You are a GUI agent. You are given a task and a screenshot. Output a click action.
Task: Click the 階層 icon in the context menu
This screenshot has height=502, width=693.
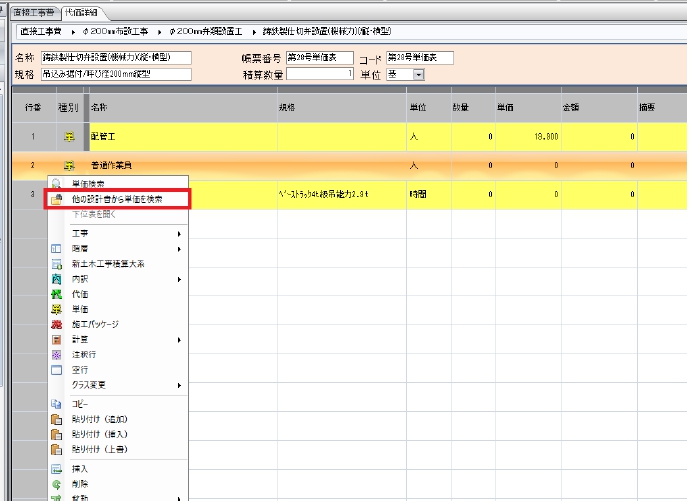56,248
